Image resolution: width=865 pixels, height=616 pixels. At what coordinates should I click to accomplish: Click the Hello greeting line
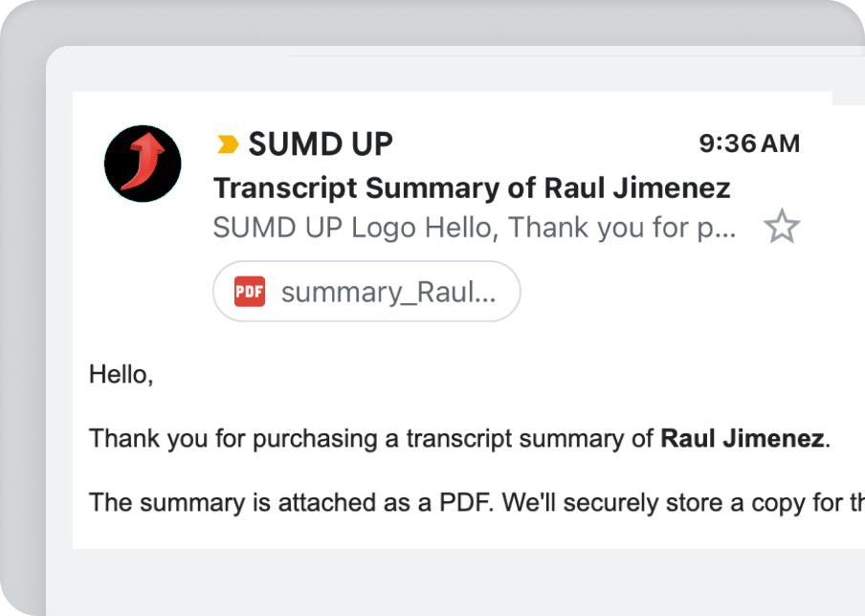[x=121, y=374]
